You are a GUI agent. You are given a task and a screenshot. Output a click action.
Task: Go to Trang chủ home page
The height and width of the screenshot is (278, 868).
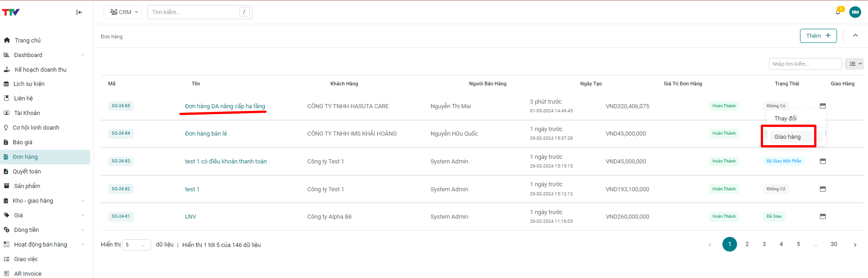click(27, 40)
